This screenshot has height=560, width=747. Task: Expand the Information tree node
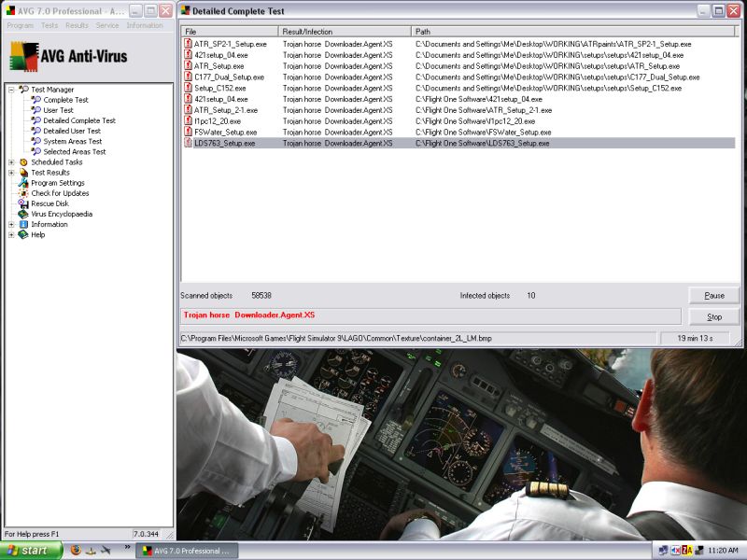pos(11,224)
